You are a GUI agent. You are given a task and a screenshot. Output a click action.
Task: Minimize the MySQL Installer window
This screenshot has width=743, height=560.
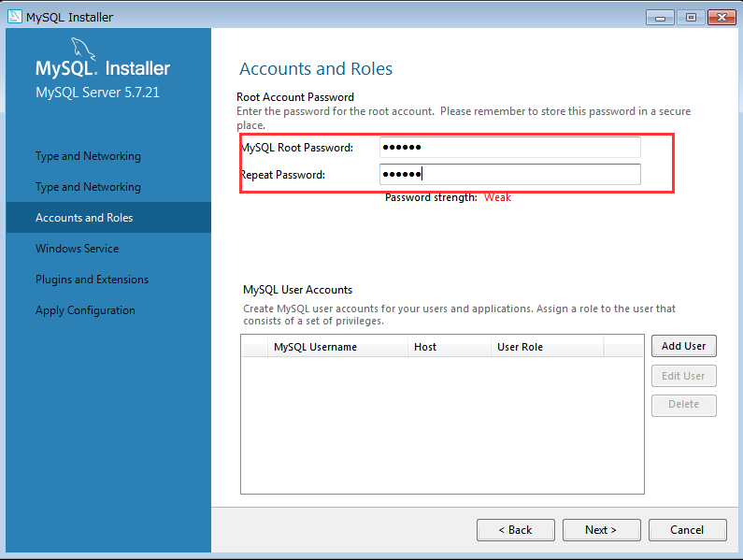click(x=659, y=17)
